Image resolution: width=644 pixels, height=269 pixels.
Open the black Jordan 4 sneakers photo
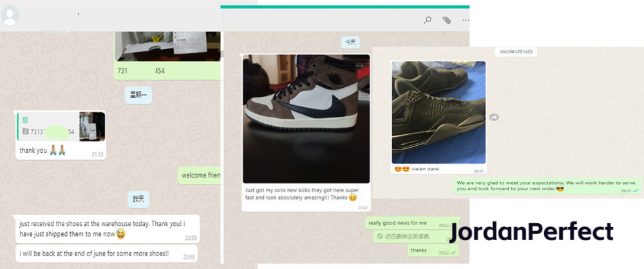[x=439, y=112]
